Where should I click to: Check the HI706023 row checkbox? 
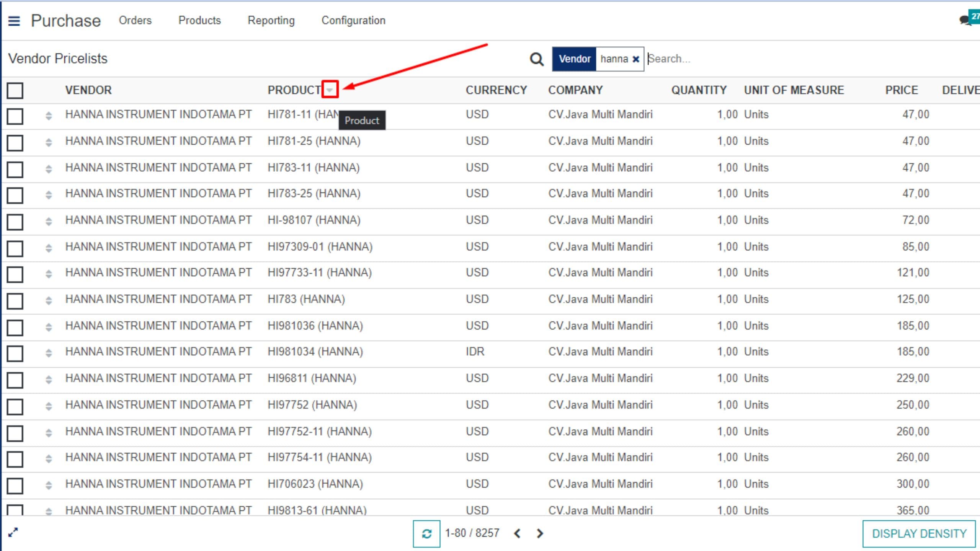[15, 486]
